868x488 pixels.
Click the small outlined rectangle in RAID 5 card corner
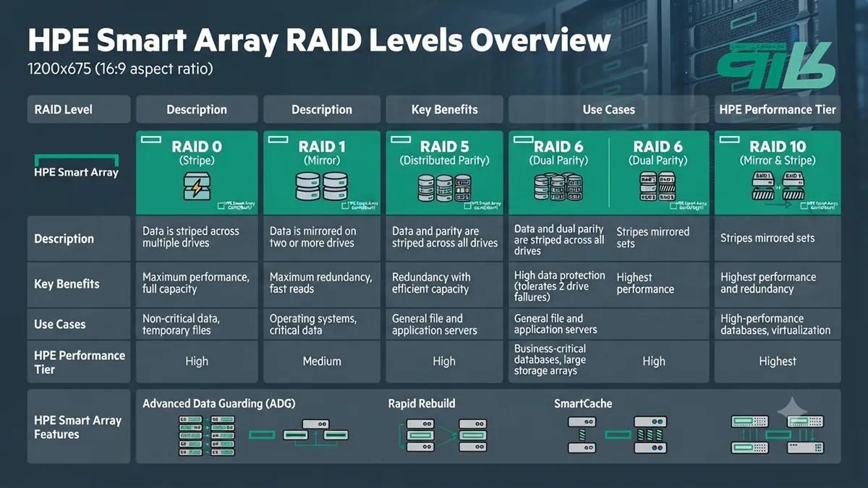coord(400,138)
